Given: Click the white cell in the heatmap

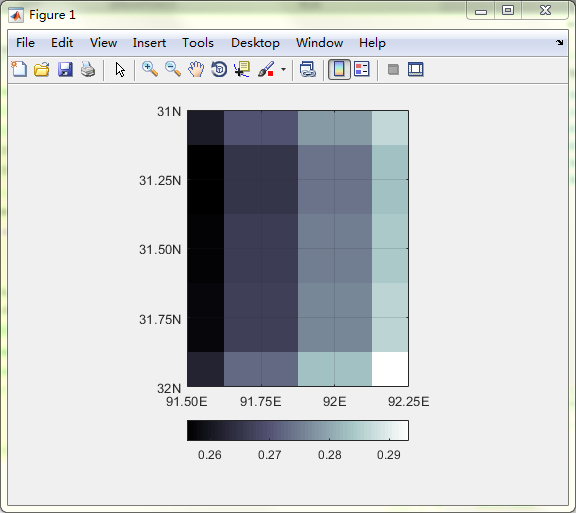Looking at the screenshot, I should [x=390, y=369].
